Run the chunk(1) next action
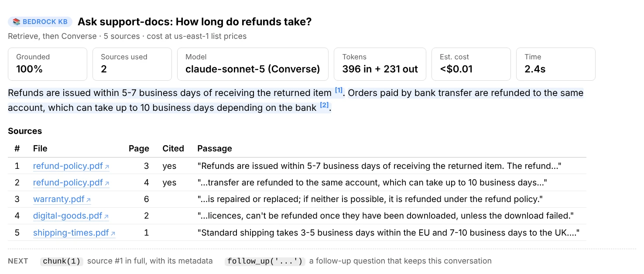 click(x=62, y=261)
